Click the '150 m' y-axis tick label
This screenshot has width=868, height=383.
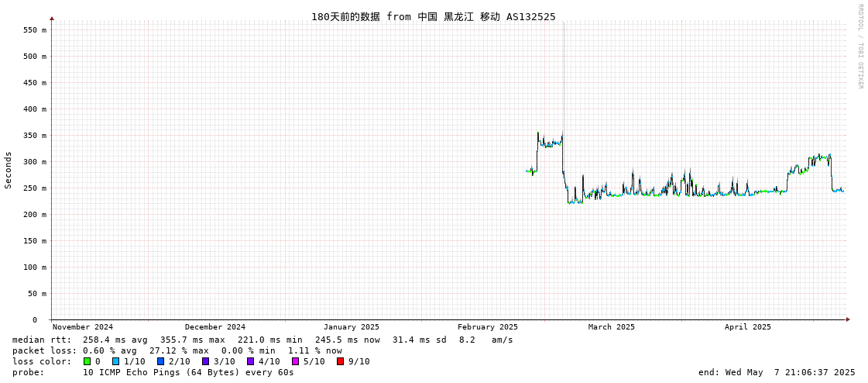point(35,241)
